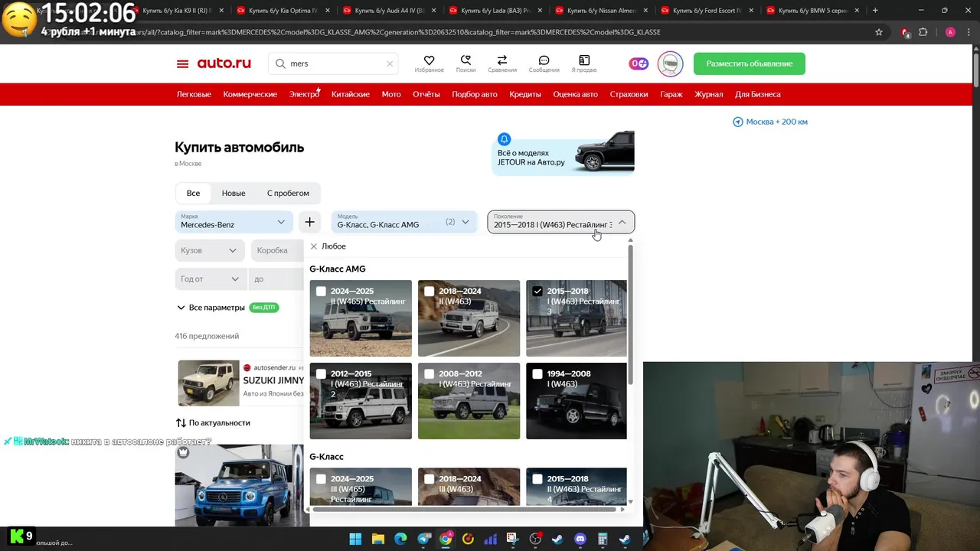
Task: Select the 'С пробегом' listings tab
Action: pos(288,193)
